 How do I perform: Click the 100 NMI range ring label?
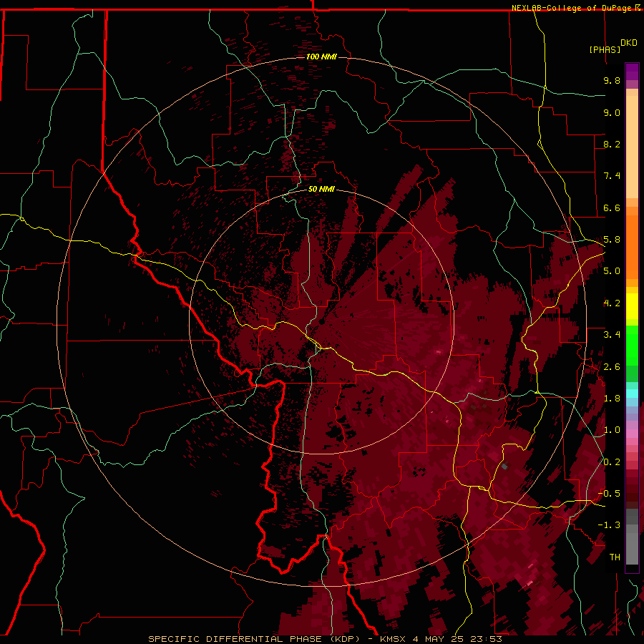tap(321, 57)
